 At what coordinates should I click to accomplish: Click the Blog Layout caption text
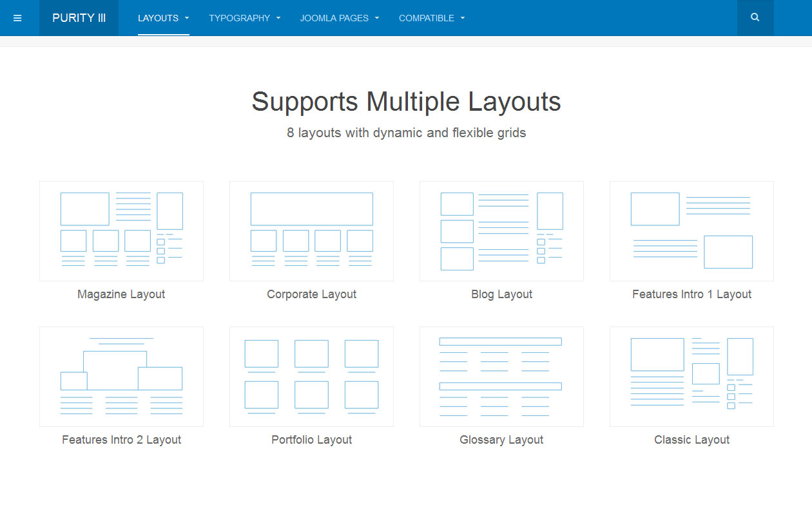click(501, 294)
